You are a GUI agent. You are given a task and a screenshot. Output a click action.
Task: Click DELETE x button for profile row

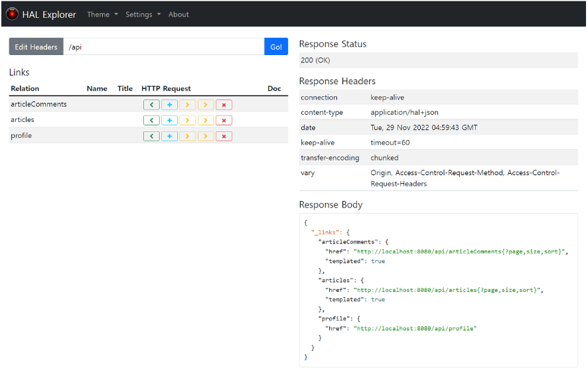(224, 136)
